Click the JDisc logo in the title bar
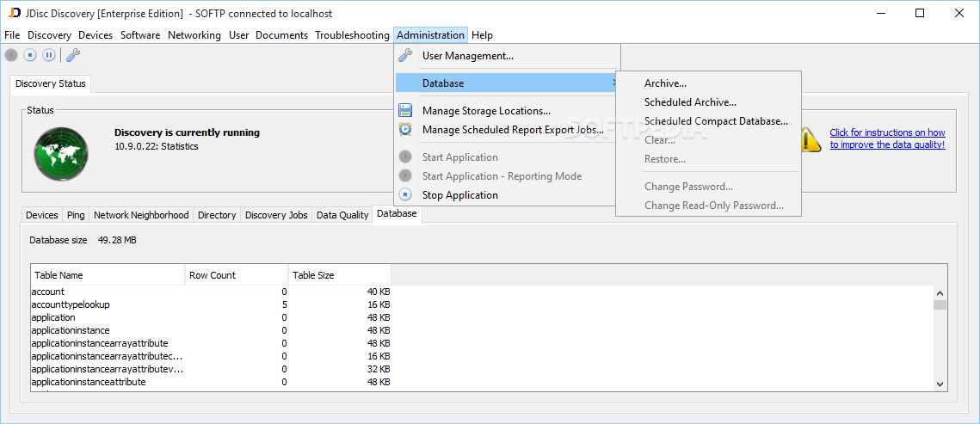Image resolution: width=980 pixels, height=424 pixels. click(15, 13)
